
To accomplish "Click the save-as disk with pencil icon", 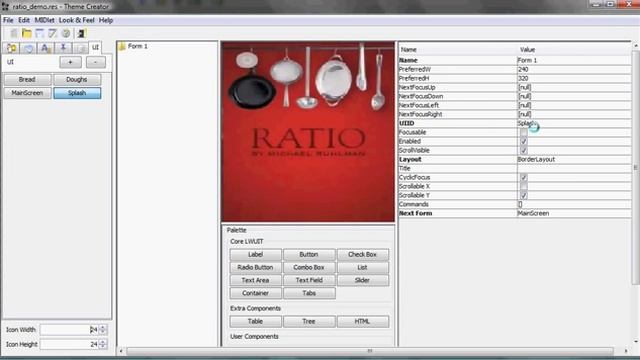I will [x=53, y=33].
